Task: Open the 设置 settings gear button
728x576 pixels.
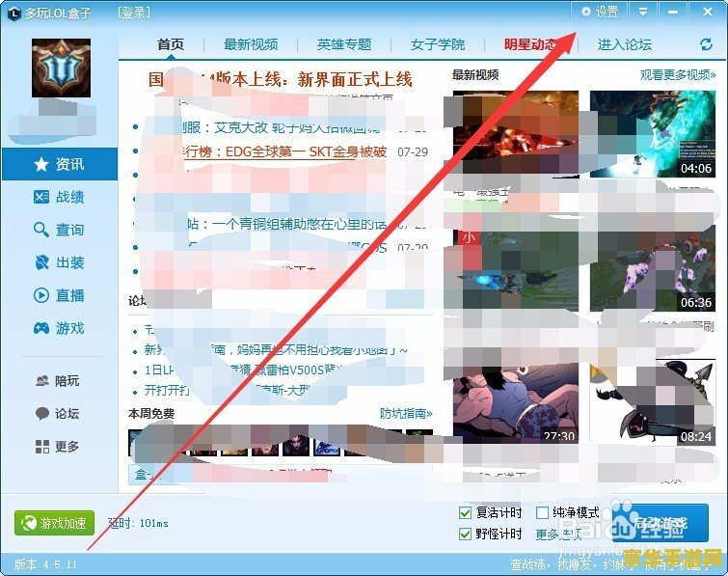Action: pos(600,12)
